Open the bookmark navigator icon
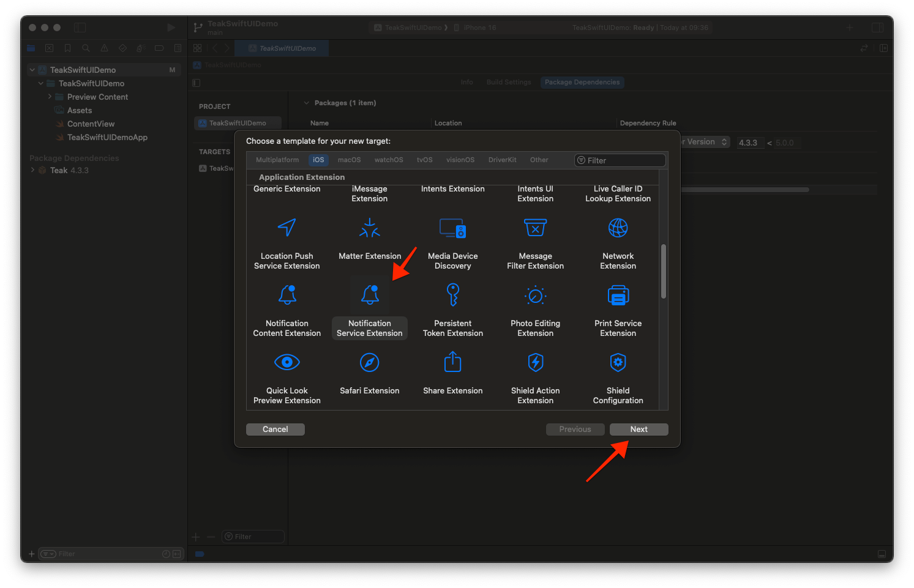 [x=67, y=48]
